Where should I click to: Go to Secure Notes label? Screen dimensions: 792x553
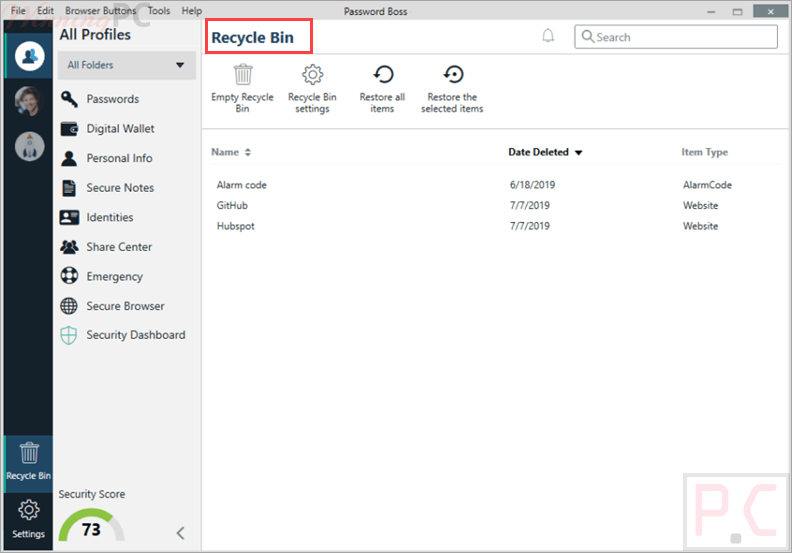point(120,188)
